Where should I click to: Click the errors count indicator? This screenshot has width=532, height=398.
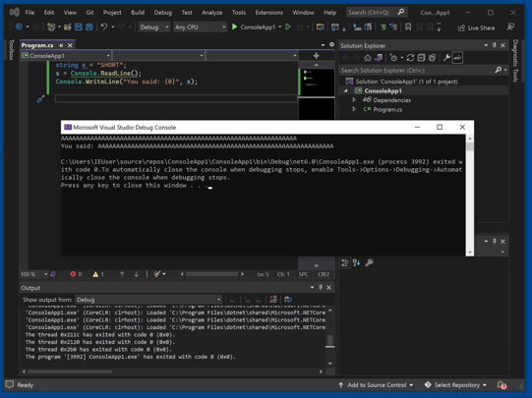tap(76, 274)
